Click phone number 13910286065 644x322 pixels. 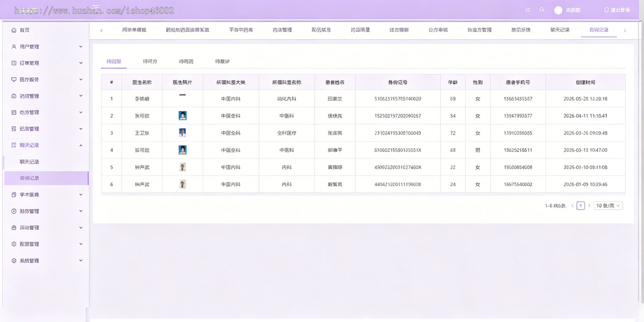point(518,133)
